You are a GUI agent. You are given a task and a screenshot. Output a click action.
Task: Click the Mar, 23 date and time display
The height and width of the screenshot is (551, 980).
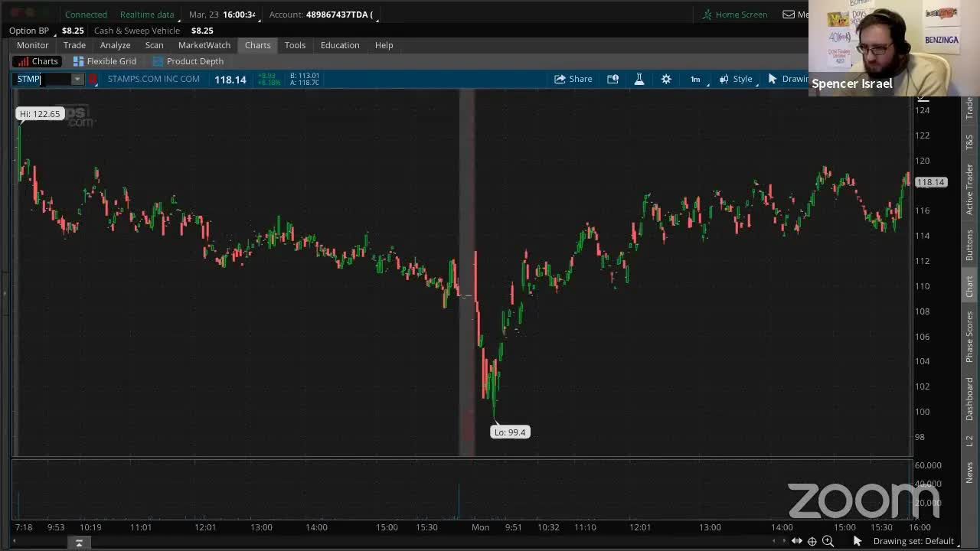tap(222, 15)
